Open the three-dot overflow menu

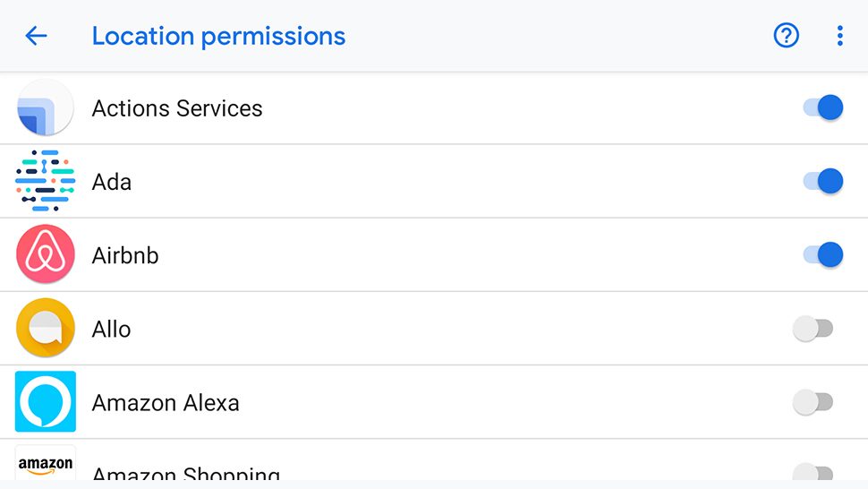click(x=839, y=36)
